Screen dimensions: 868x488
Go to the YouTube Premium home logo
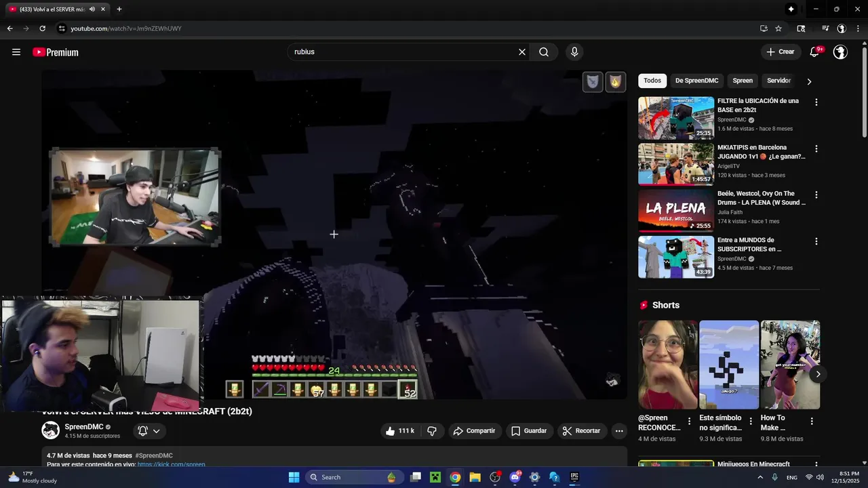56,52
